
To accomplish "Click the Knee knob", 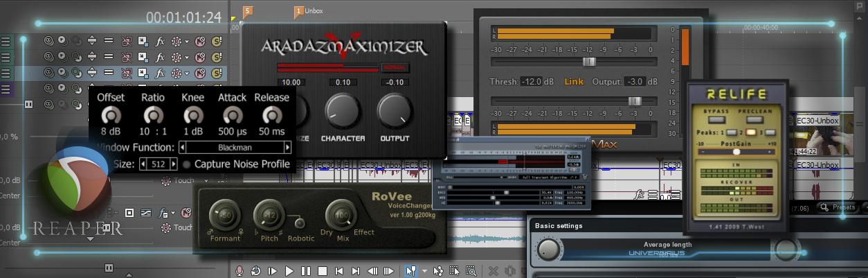I will pos(193,115).
